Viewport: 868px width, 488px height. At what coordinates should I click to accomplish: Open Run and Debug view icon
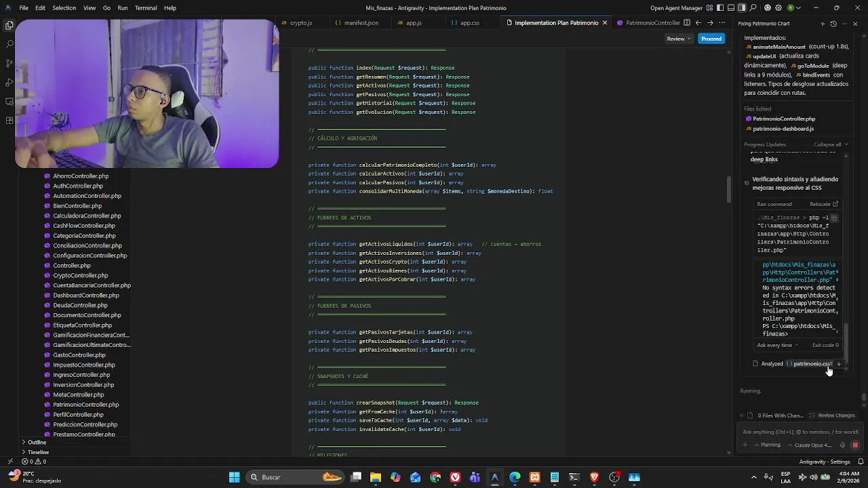(x=9, y=82)
